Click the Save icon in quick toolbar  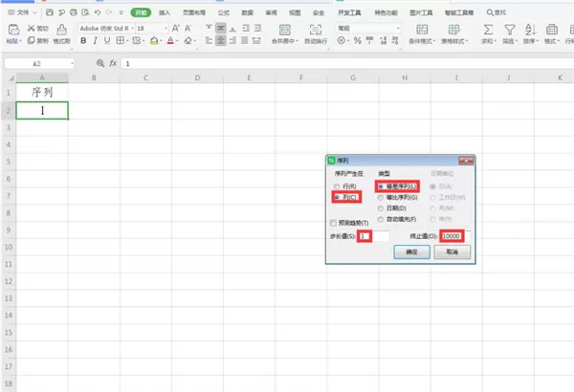tap(50, 12)
